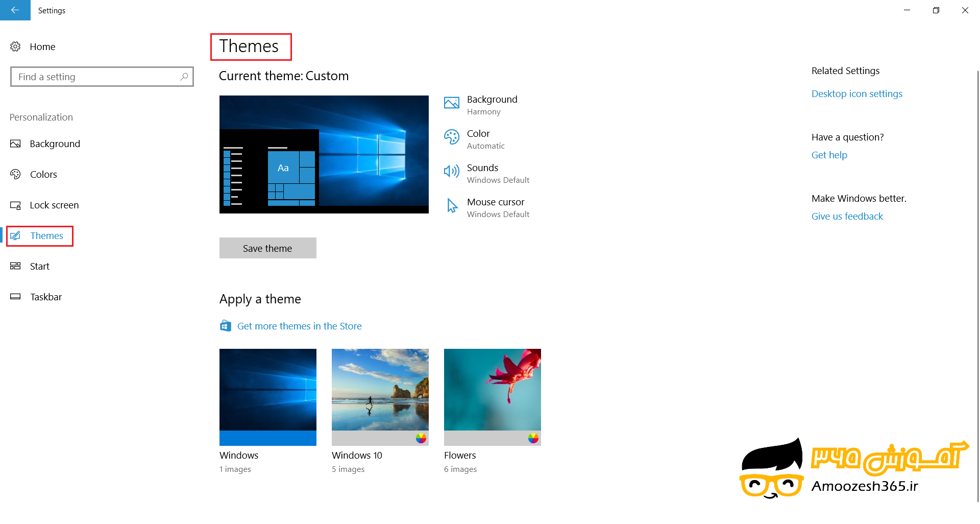The image size is (980, 524).
Task: Click the back arrow in the title bar
Action: 15,10
